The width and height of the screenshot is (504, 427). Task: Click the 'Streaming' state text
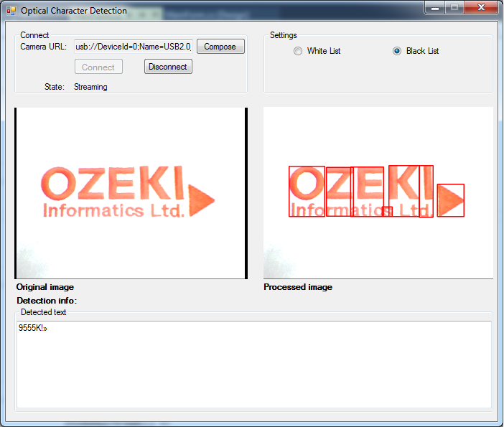point(90,87)
